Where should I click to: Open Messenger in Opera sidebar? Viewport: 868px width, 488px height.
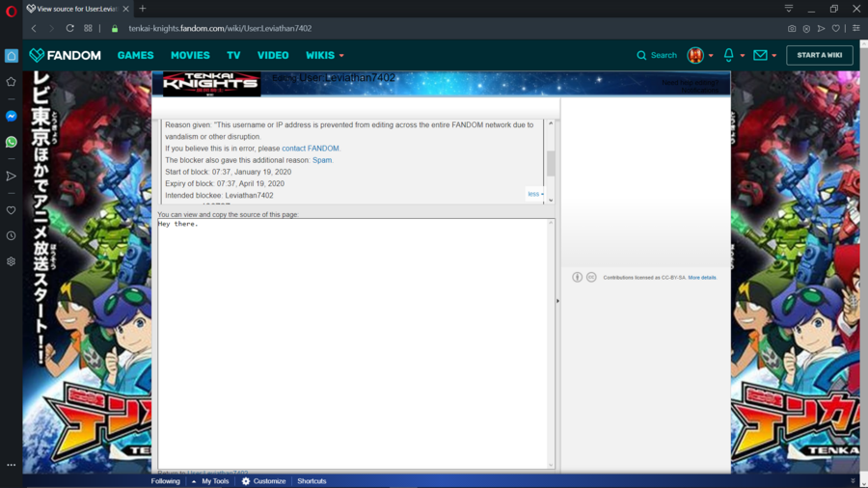(x=11, y=116)
